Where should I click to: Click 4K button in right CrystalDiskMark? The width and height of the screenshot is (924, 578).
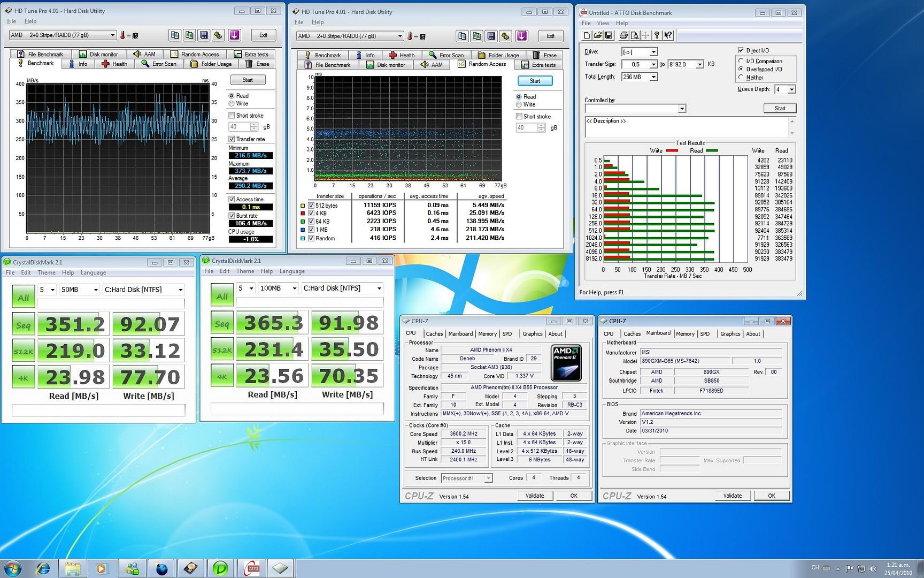(222, 376)
